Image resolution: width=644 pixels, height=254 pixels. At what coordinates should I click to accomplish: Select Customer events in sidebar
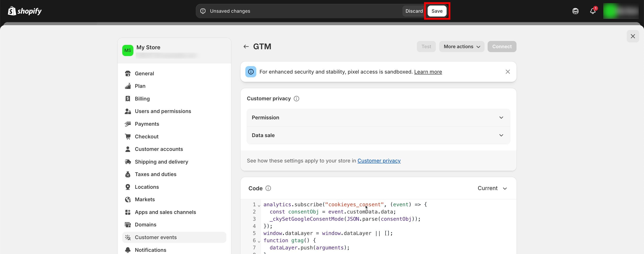pyautogui.click(x=174, y=238)
